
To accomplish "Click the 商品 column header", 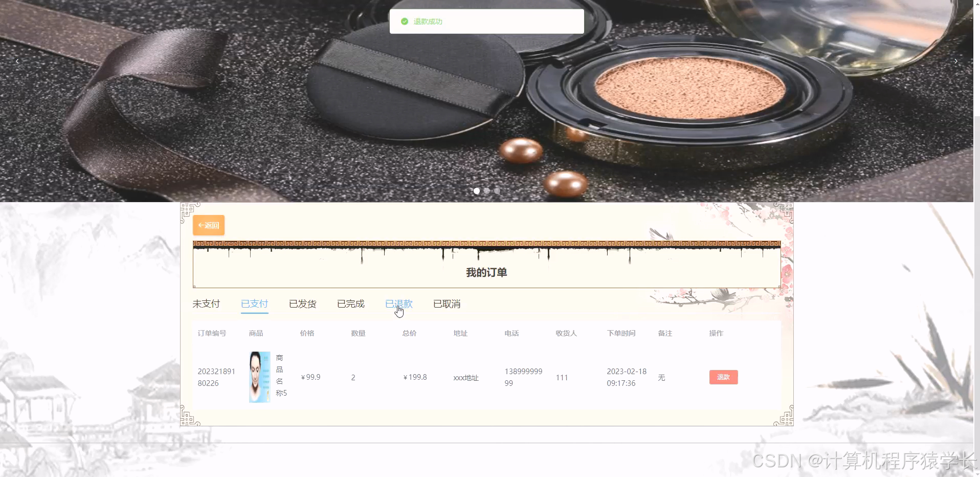I will click(256, 333).
